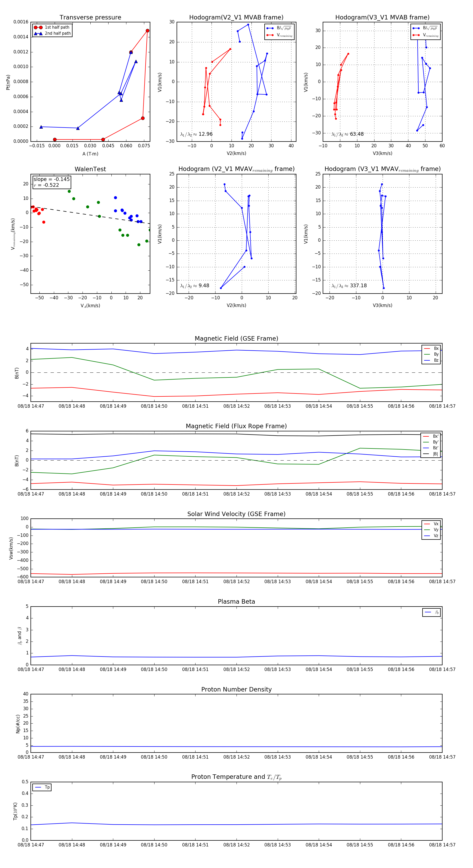Click "08/18 14:49" tick under GSE magnetic field plot

click(113, 406)
